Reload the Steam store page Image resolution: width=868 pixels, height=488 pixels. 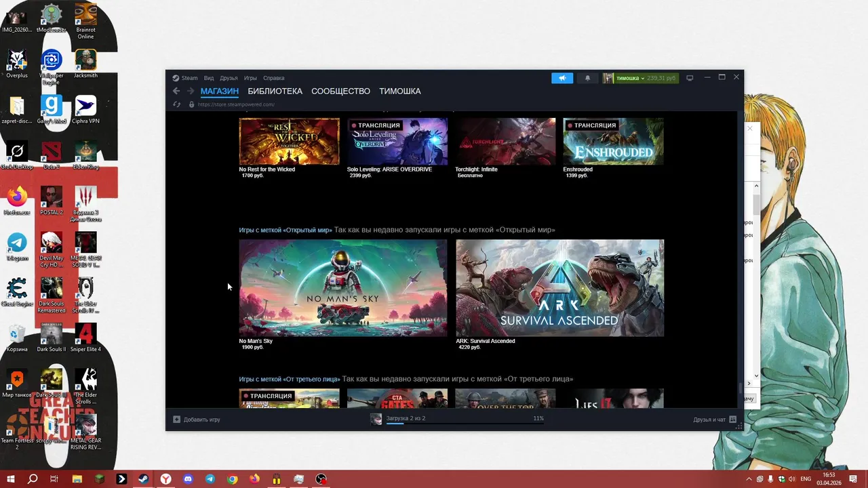pyautogui.click(x=176, y=104)
